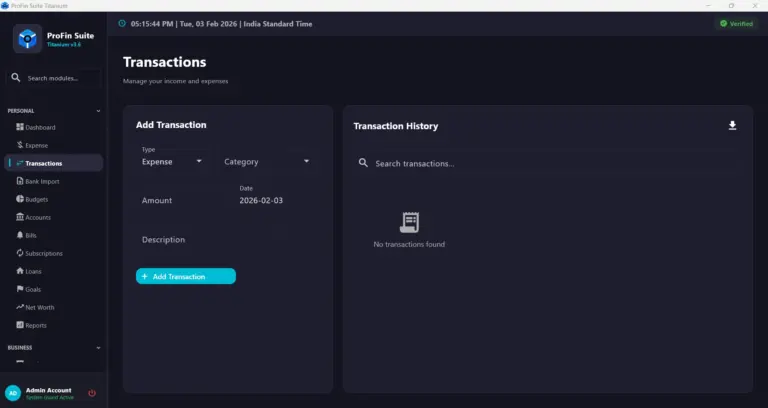Click the Expense dollar icon
768x408 pixels.
pyautogui.click(x=20, y=145)
